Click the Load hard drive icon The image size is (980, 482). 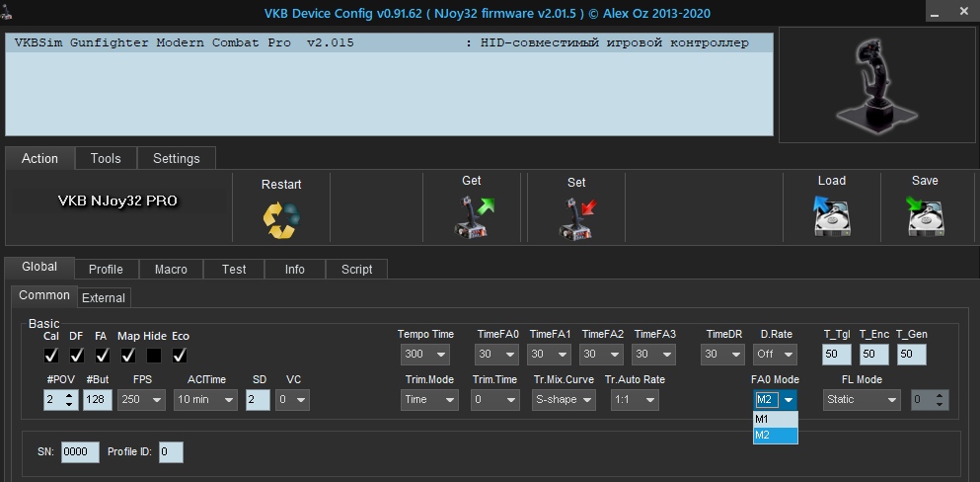tap(831, 215)
